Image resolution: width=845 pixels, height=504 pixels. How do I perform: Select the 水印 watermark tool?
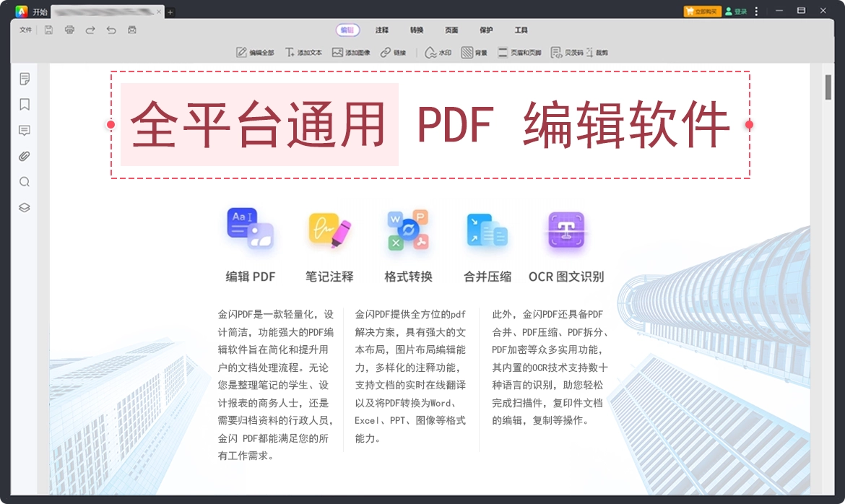(x=438, y=52)
